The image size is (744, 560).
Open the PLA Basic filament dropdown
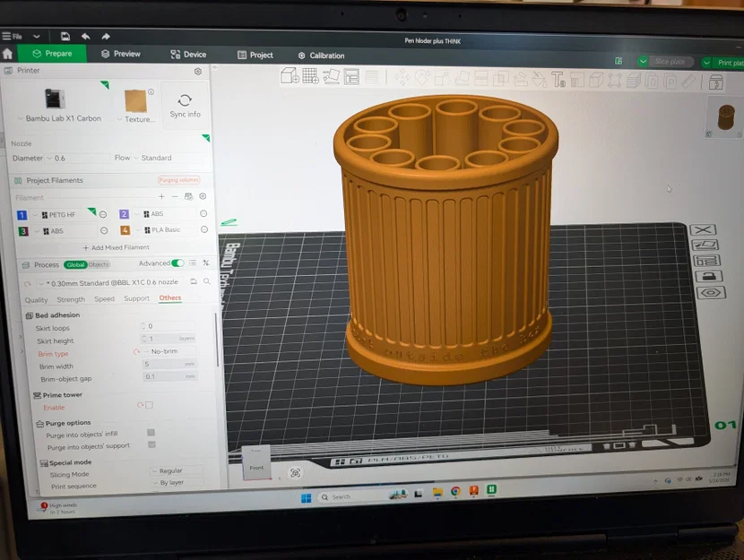coord(165,230)
